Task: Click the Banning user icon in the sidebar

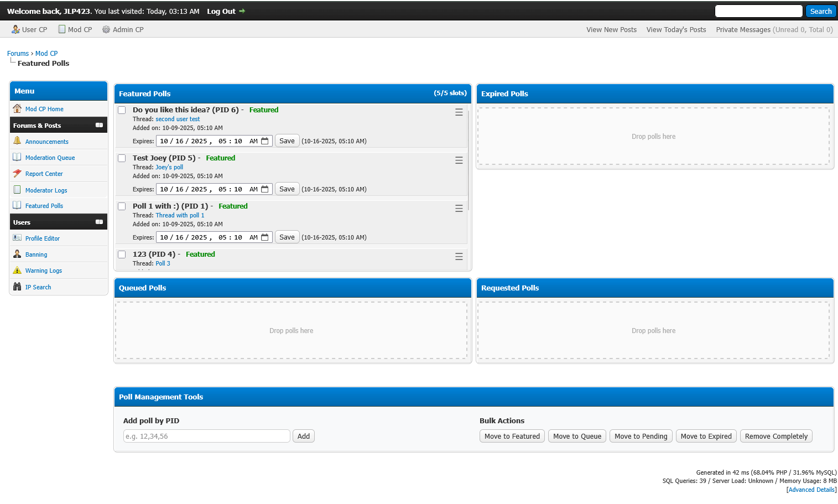Action: click(x=17, y=254)
